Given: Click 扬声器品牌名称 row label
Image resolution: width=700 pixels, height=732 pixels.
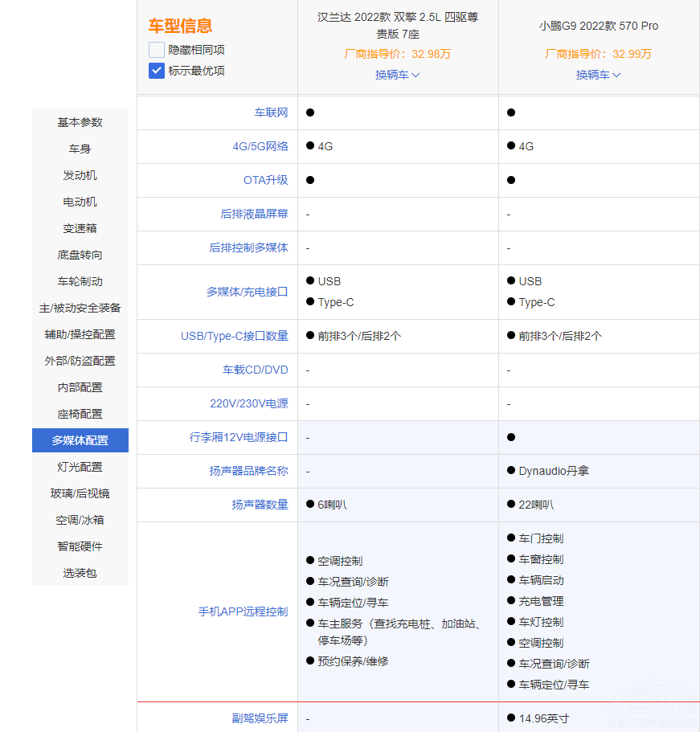Looking at the screenshot, I should pos(248,471).
